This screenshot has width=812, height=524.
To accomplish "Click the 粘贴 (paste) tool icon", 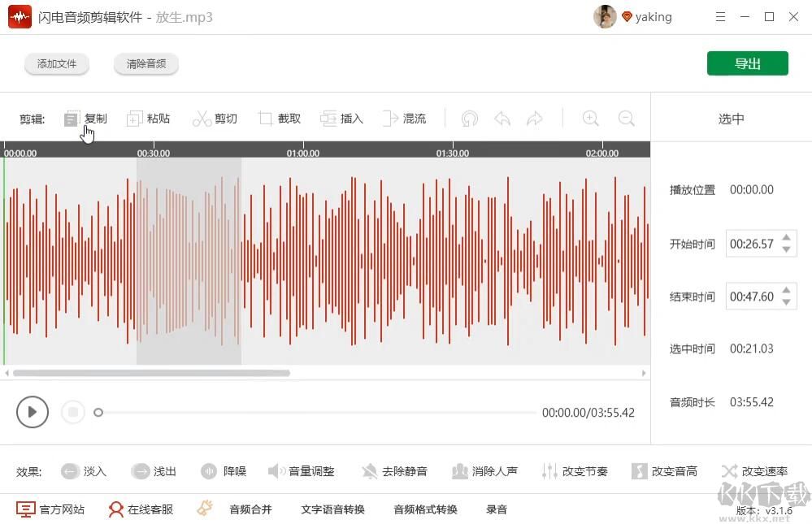I will tap(134, 118).
